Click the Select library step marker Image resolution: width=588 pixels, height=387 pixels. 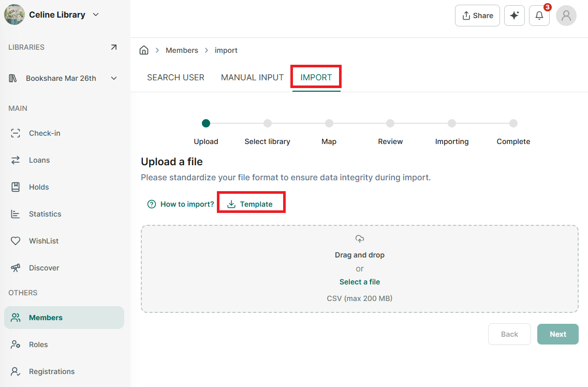point(268,123)
